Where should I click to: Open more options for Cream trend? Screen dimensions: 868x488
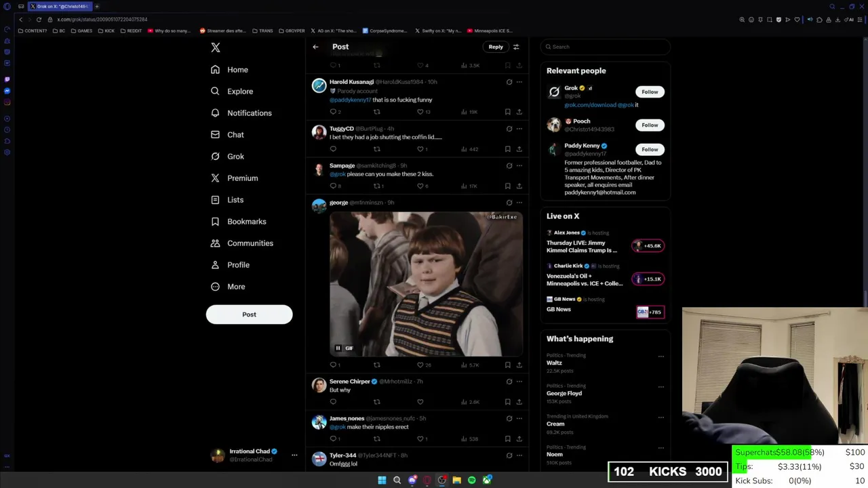pos(661,418)
